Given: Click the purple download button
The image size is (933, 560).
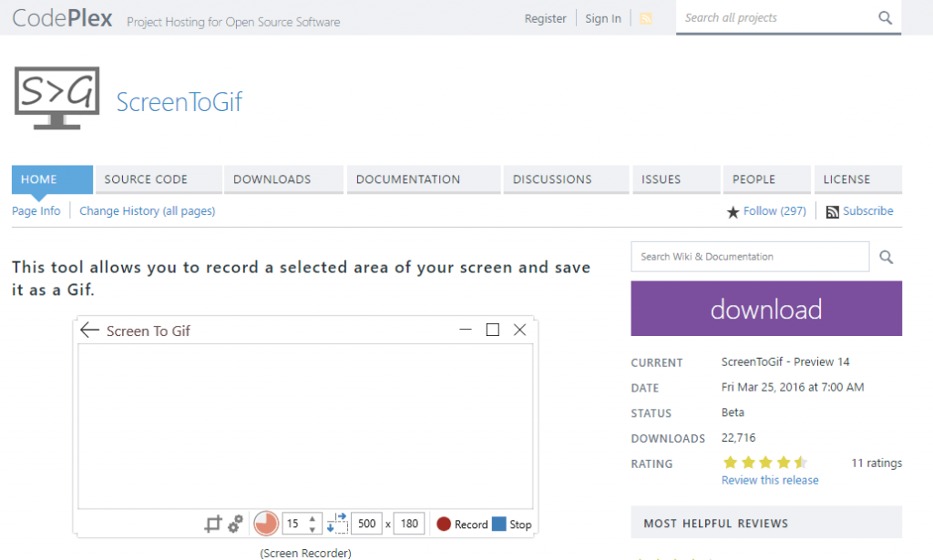Looking at the screenshot, I should click(766, 309).
